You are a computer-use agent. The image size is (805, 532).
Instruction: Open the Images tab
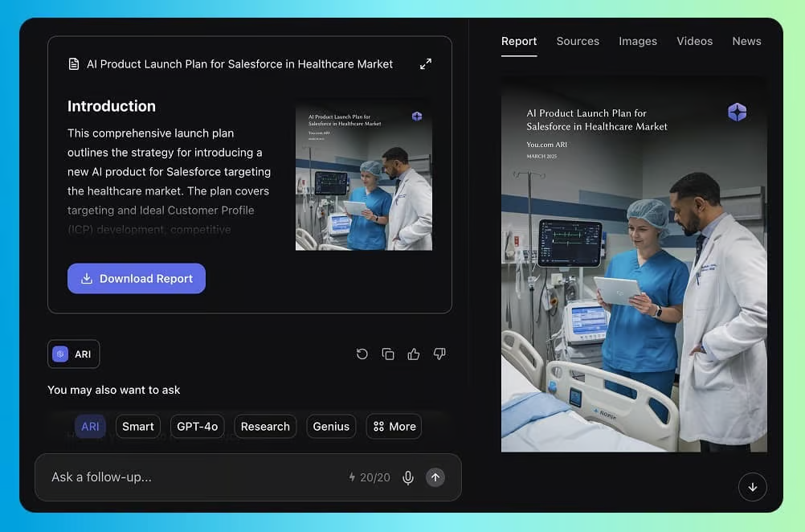click(638, 42)
